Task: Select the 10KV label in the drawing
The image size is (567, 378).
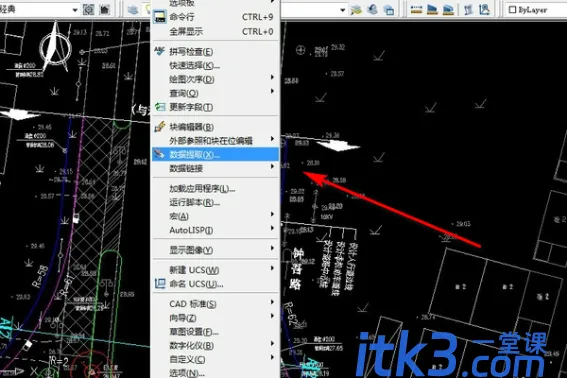Action: click(327, 217)
